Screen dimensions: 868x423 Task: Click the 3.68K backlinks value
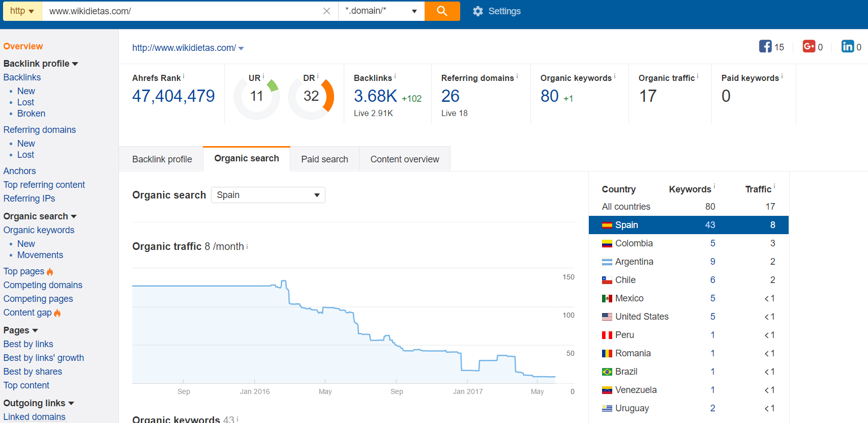point(375,96)
